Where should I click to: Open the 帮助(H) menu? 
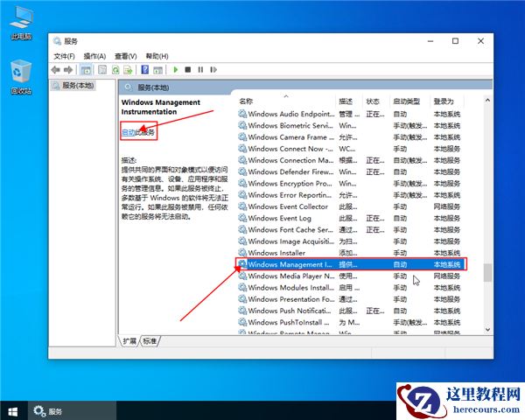pyautogui.click(x=157, y=56)
